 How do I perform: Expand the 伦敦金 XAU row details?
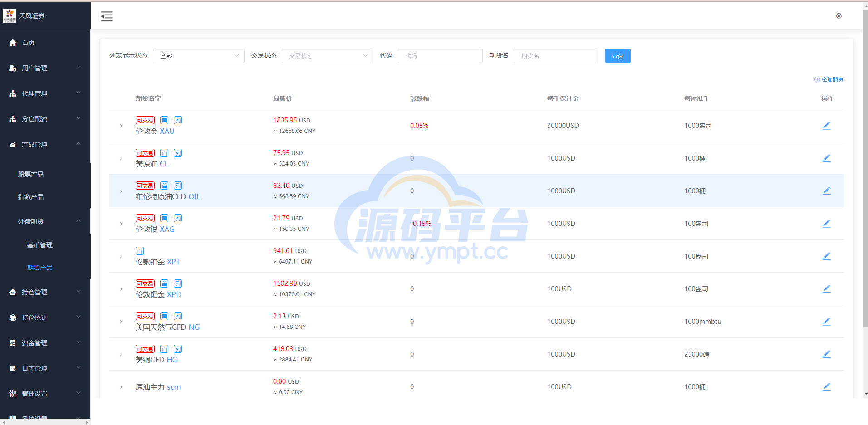121,126
